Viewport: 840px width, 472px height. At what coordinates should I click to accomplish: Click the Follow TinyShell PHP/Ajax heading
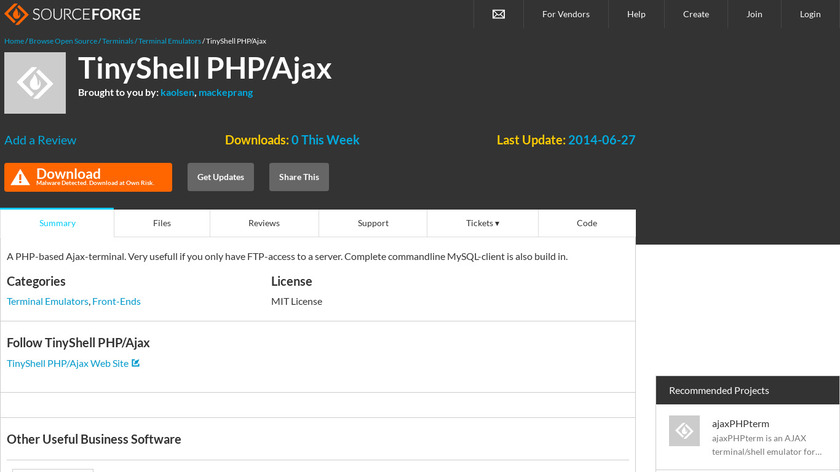(x=78, y=342)
